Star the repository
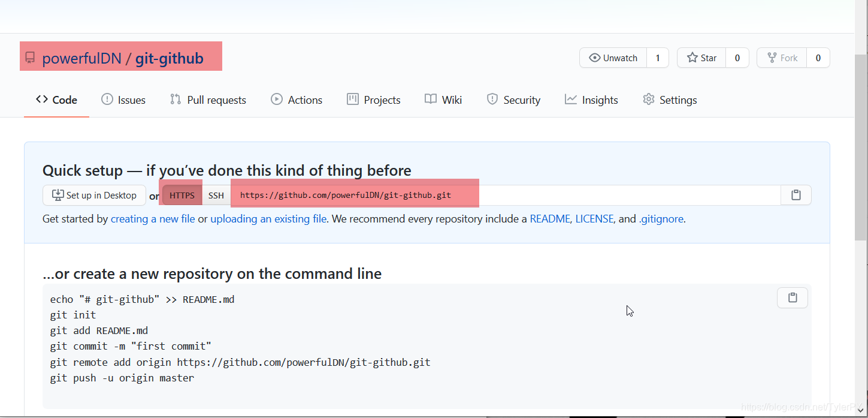 pyautogui.click(x=701, y=58)
